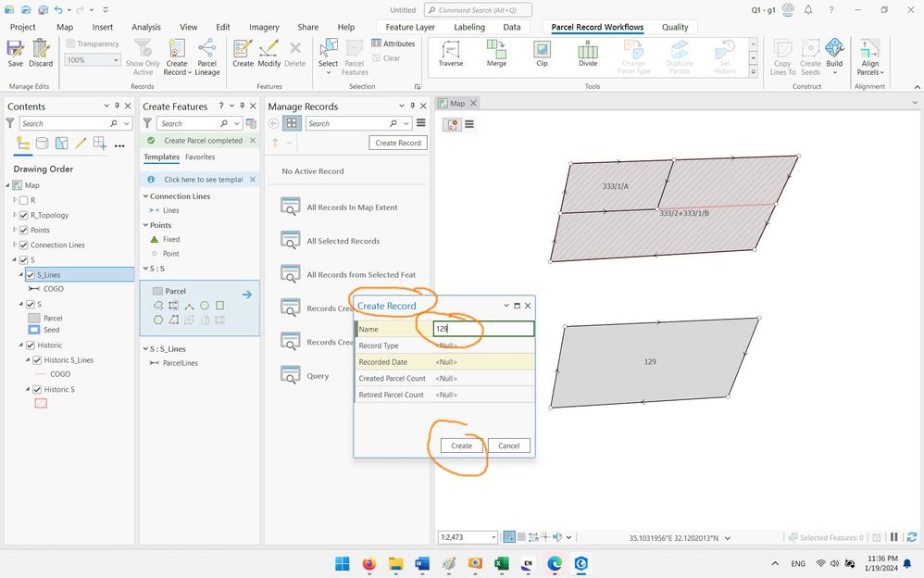Image resolution: width=924 pixels, height=578 pixels.
Task: Open the Create Record dropdown arrow in ribbon
Action: (x=190, y=72)
